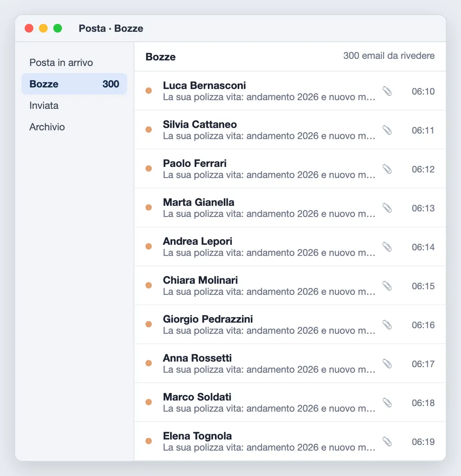Viewport: 461px width, 476px height.
Task: Open attachment icon in Luca Bernasconi draft
Action: [387, 91]
